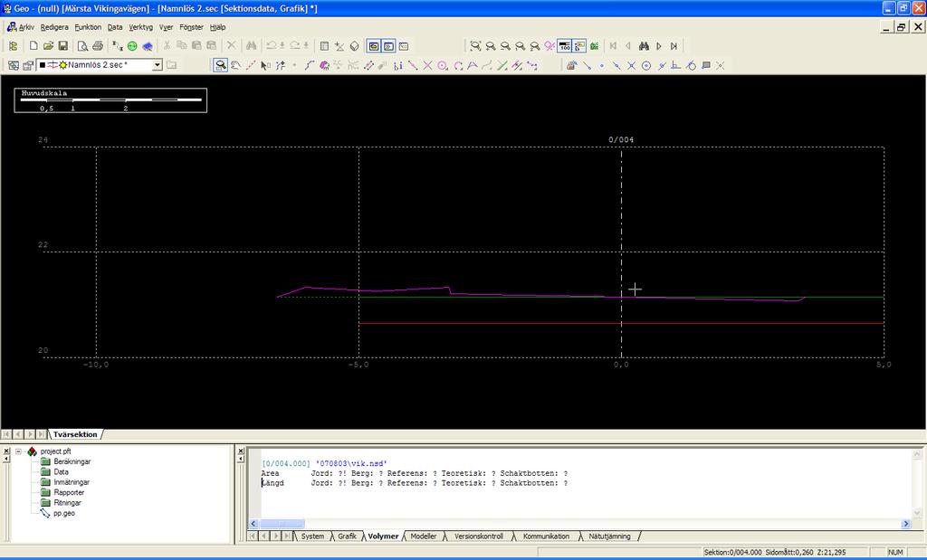Switch to the System tab
Image resolution: width=927 pixels, height=560 pixels.
[312, 536]
